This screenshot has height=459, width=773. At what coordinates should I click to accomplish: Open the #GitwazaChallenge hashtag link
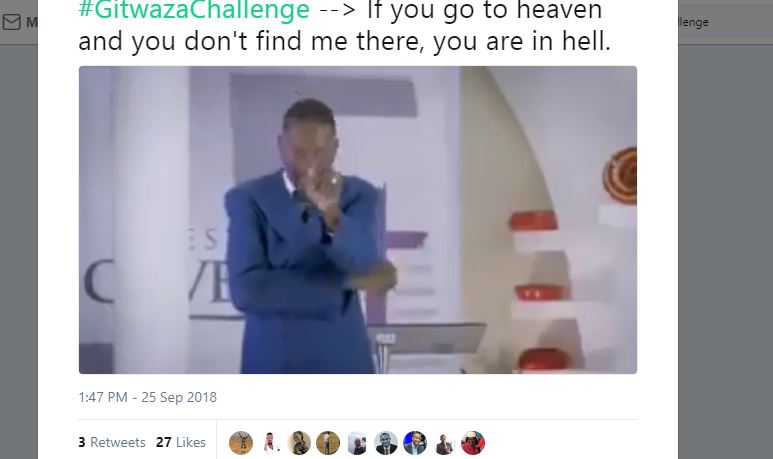[x=194, y=10]
